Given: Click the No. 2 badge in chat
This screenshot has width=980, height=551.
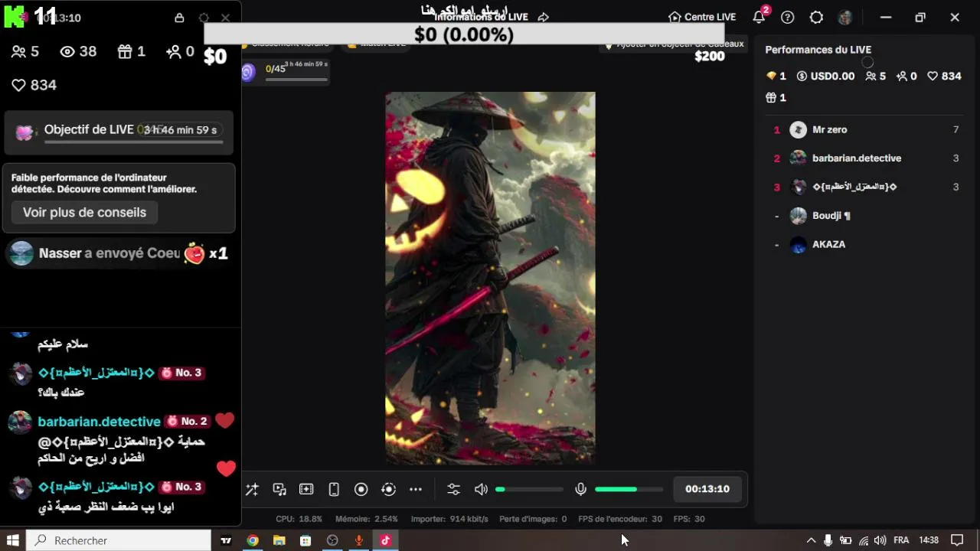Looking at the screenshot, I should (188, 422).
